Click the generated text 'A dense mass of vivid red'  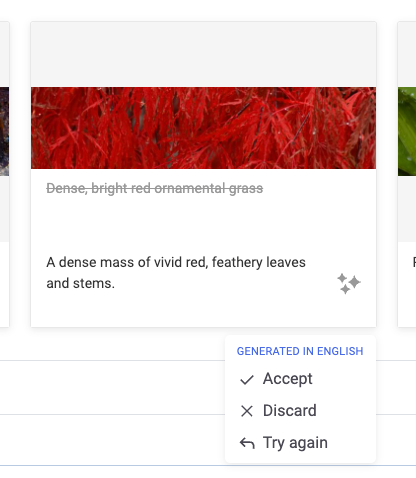[127, 262]
